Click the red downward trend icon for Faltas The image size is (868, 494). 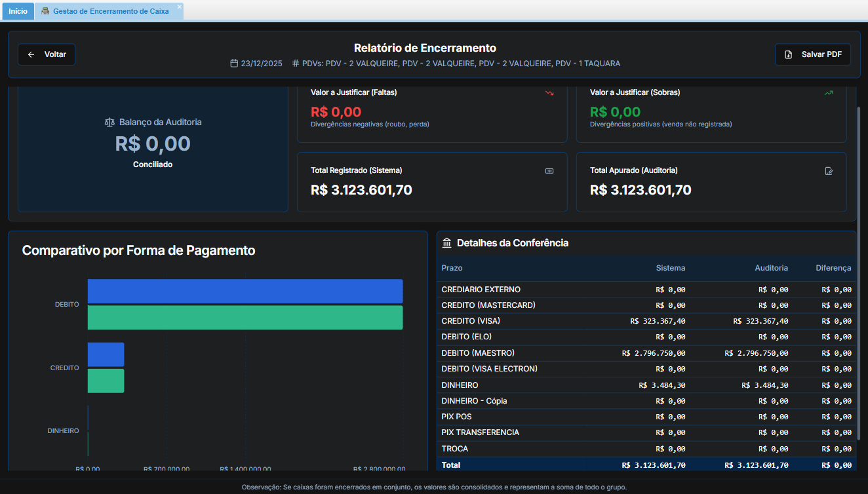pyautogui.click(x=549, y=93)
